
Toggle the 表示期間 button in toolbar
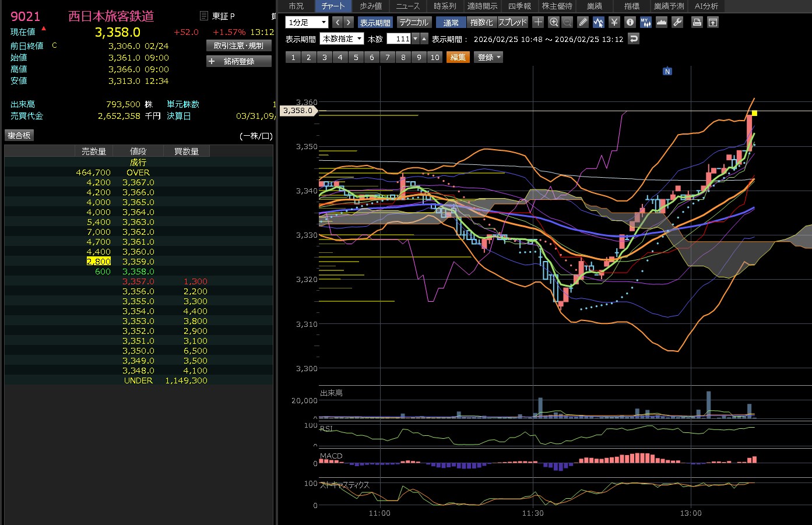tap(375, 22)
